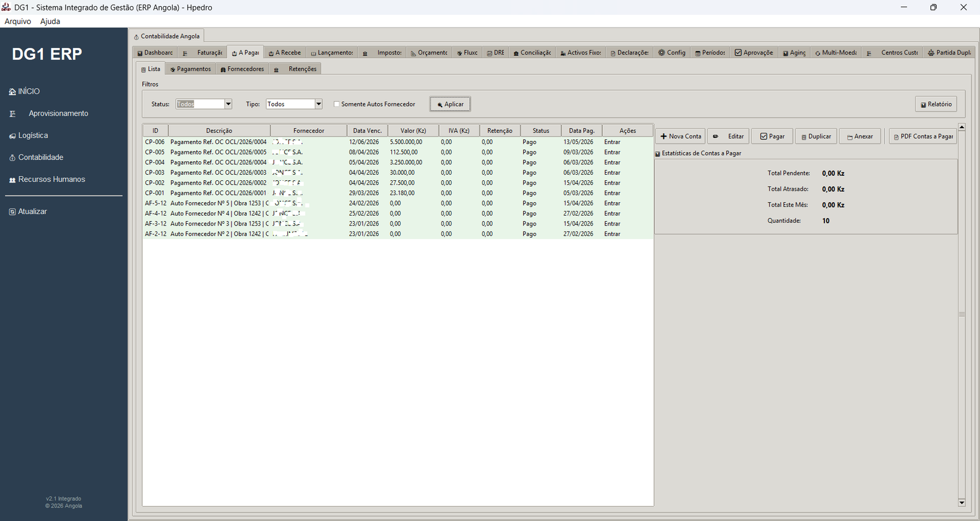Collapse Estatísticas de Contas a Pagar section
This screenshot has height=521, width=980.
pyautogui.click(x=658, y=154)
